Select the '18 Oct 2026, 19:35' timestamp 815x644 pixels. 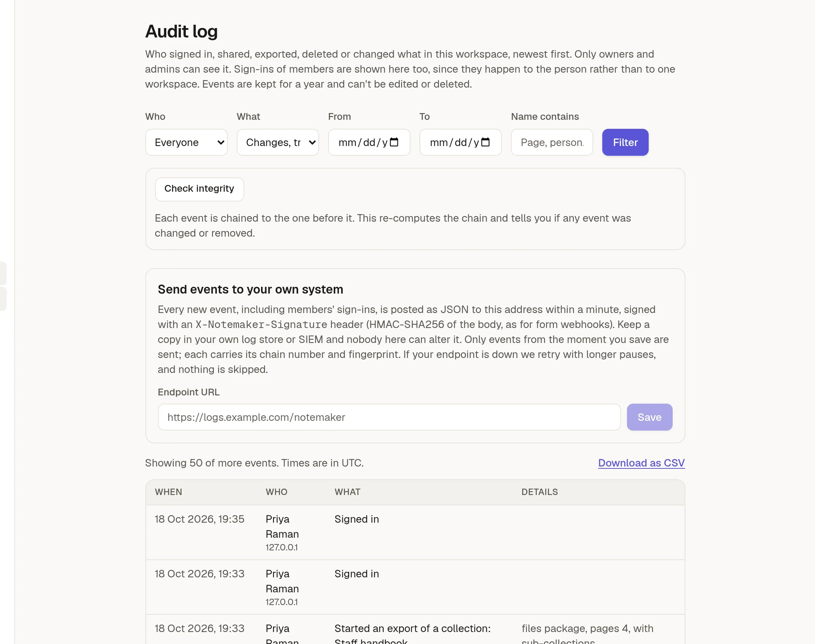[x=200, y=519]
